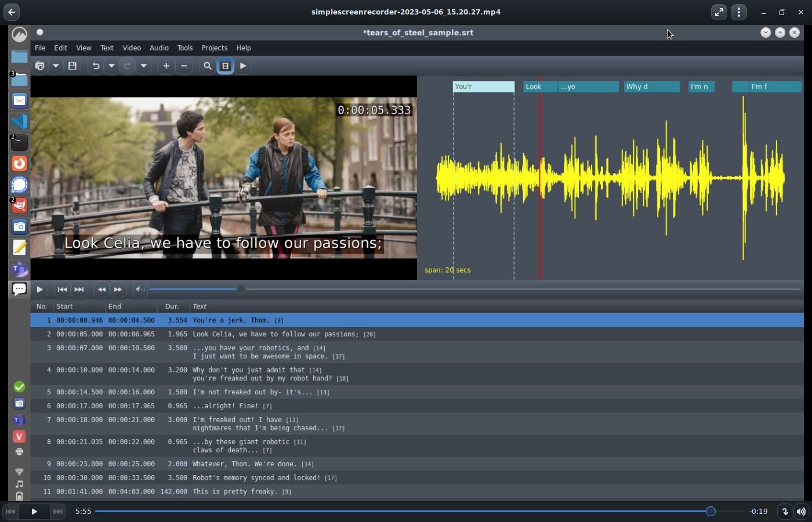Select subtitle row 'Whatever, Thom. We're done.'

(417, 464)
